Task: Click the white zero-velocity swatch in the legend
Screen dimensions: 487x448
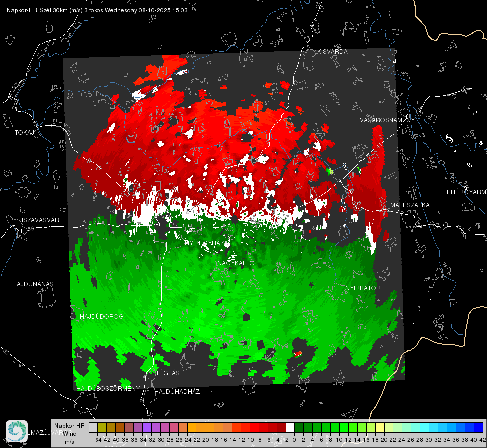Action: (290, 428)
